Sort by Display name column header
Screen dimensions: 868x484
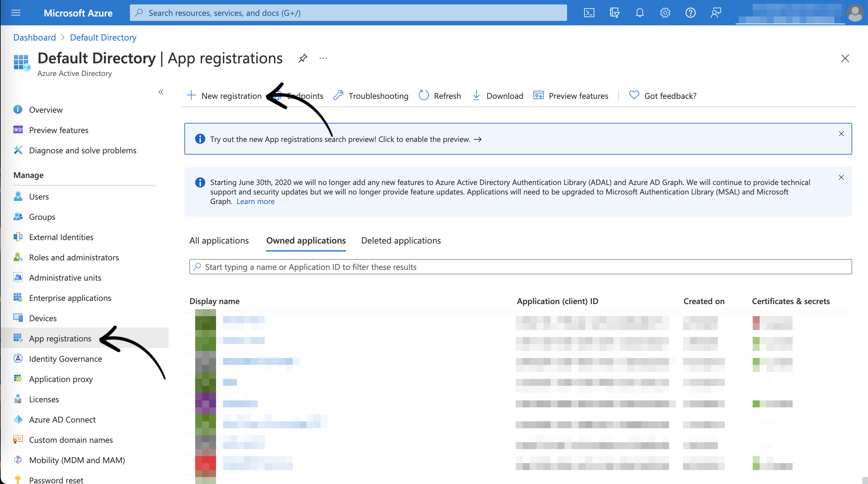coord(214,301)
